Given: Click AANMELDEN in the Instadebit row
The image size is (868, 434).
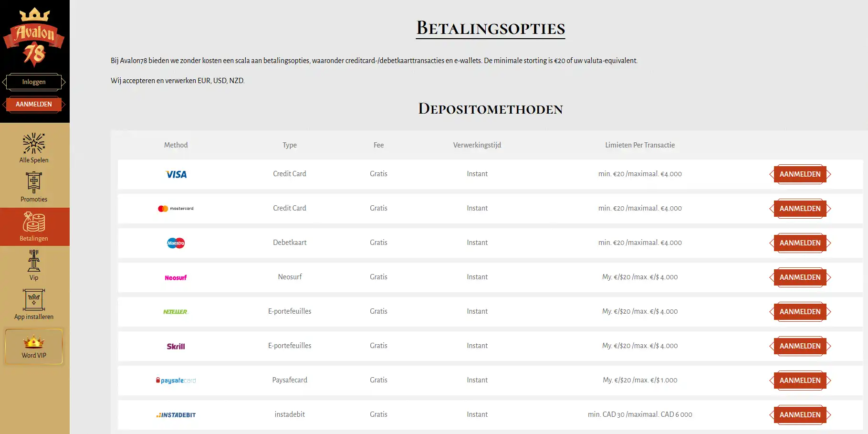Looking at the screenshot, I should click(x=800, y=415).
